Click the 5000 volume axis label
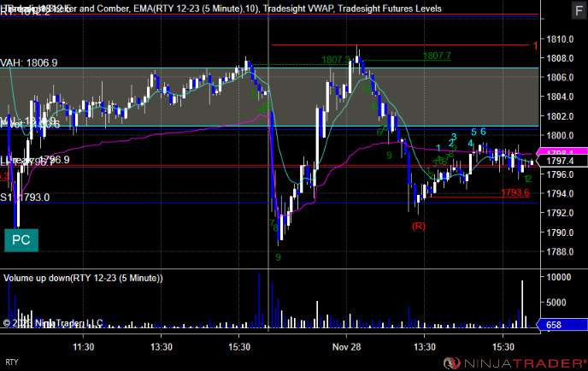 click(x=558, y=303)
